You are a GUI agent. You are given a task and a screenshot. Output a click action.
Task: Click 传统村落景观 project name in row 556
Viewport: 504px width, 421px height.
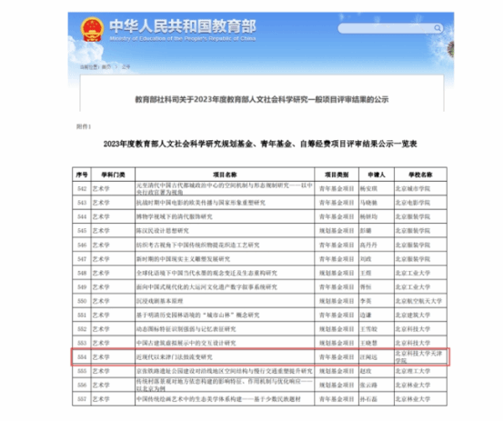(x=225, y=385)
